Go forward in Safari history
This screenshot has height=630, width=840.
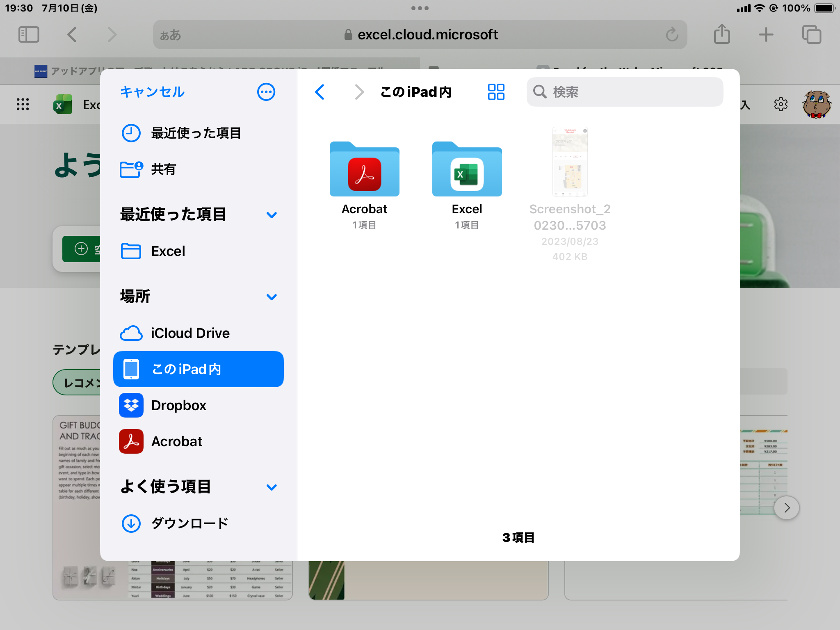tap(112, 34)
